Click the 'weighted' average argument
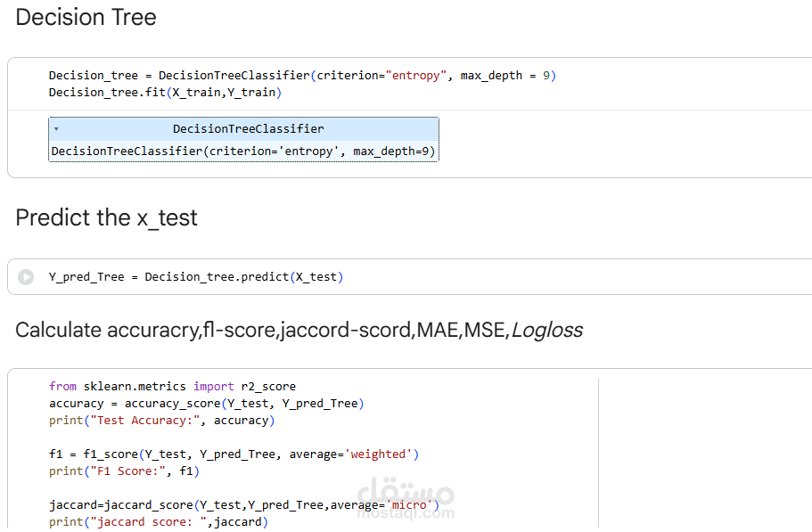Viewport: 812px width, 532px height. click(380, 454)
